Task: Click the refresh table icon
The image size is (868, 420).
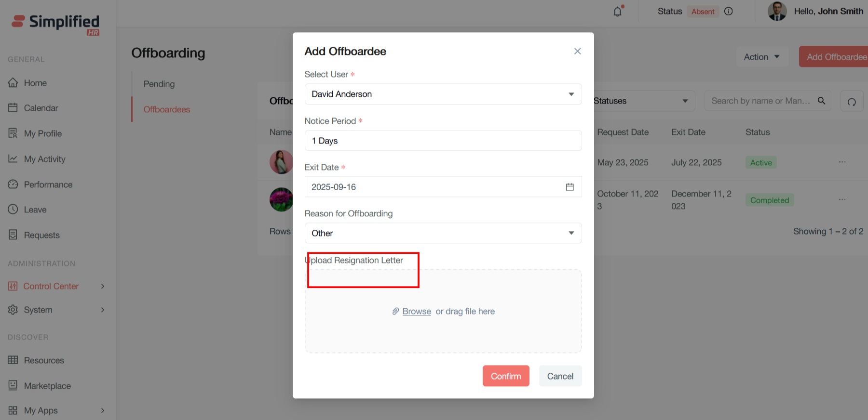Action: coord(852,102)
